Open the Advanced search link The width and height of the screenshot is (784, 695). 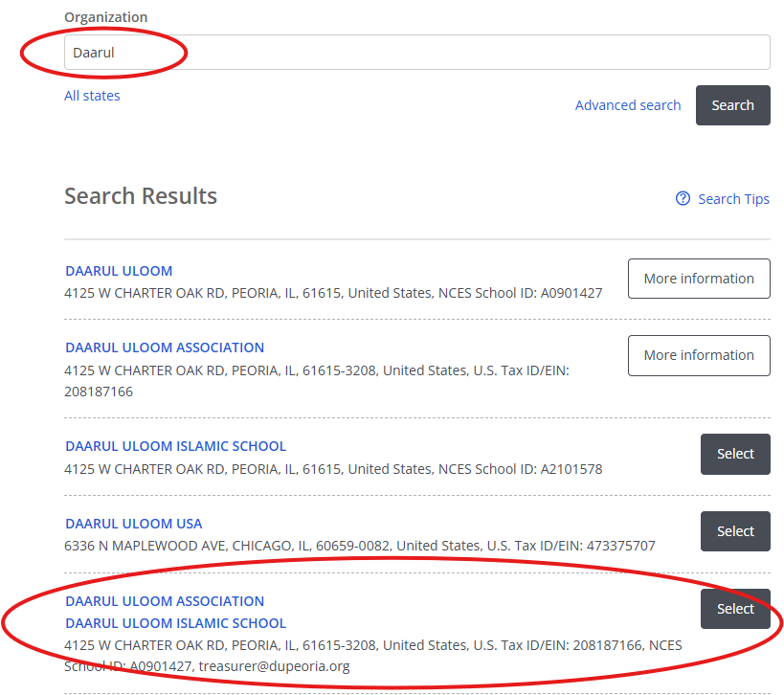tap(628, 105)
